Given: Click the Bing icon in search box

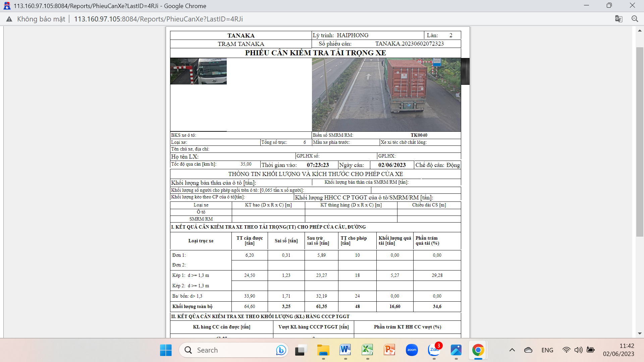Looking at the screenshot, I should (281, 350).
